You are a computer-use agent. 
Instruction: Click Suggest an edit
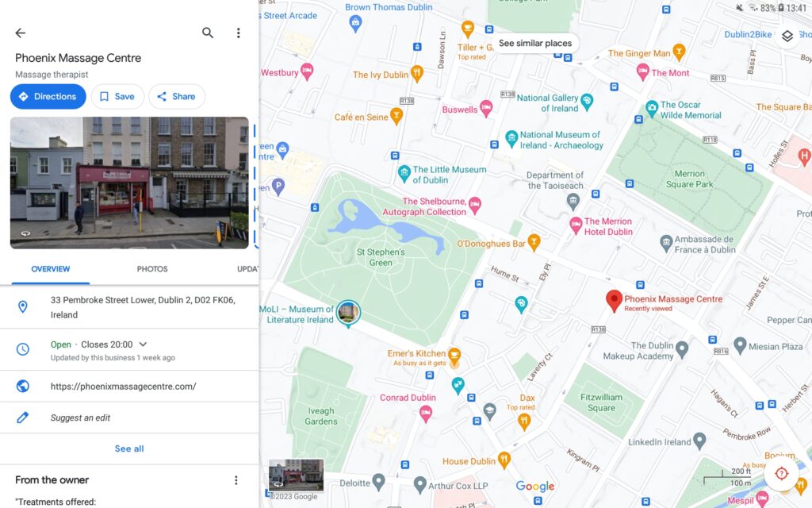80,418
